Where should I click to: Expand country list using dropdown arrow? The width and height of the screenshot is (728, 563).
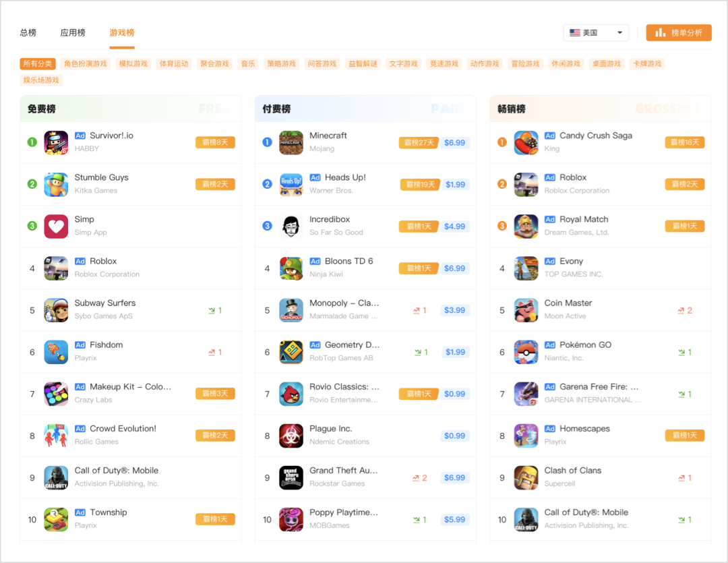619,32
